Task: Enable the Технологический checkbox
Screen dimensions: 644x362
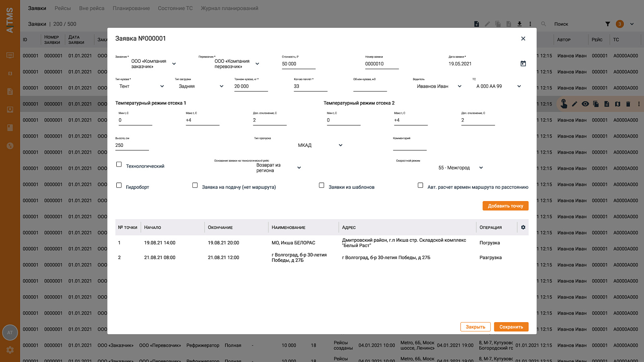Action: [119, 164]
